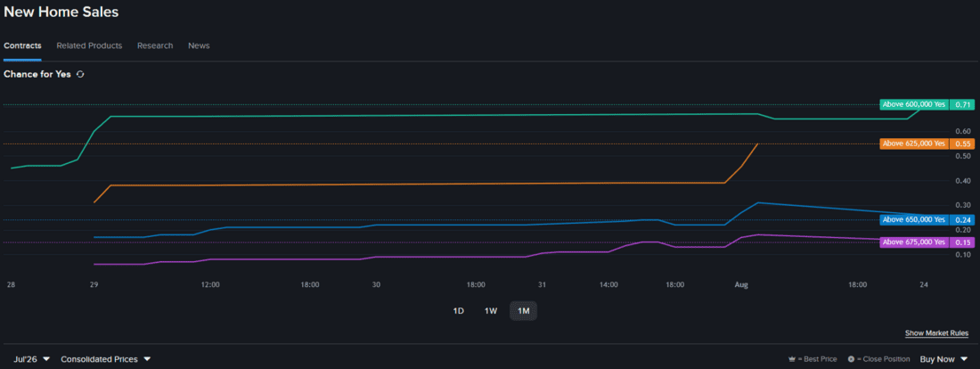This screenshot has width=980, height=369.
Task: Select the 1M time range
Action: (523, 311)
